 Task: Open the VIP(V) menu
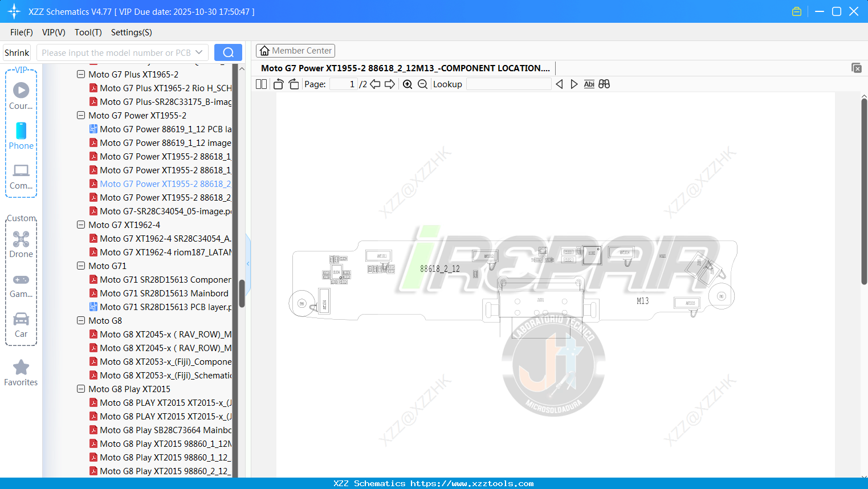click(x=54, y=32)
